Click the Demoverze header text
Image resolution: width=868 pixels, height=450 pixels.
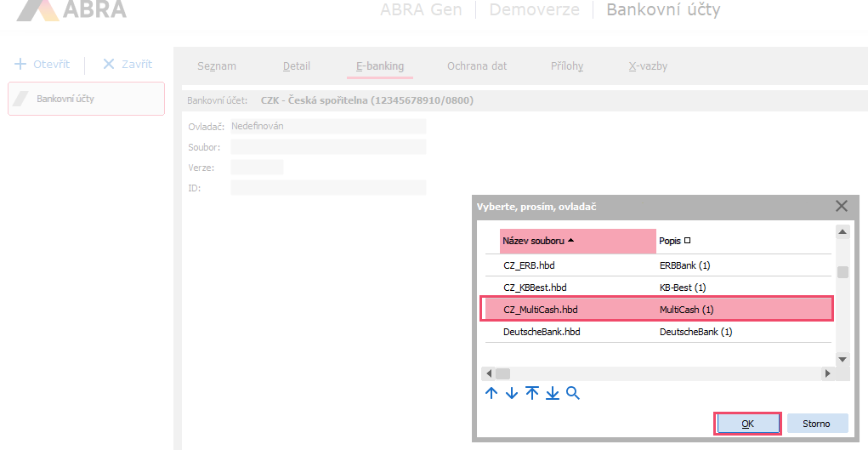point(534,9)
